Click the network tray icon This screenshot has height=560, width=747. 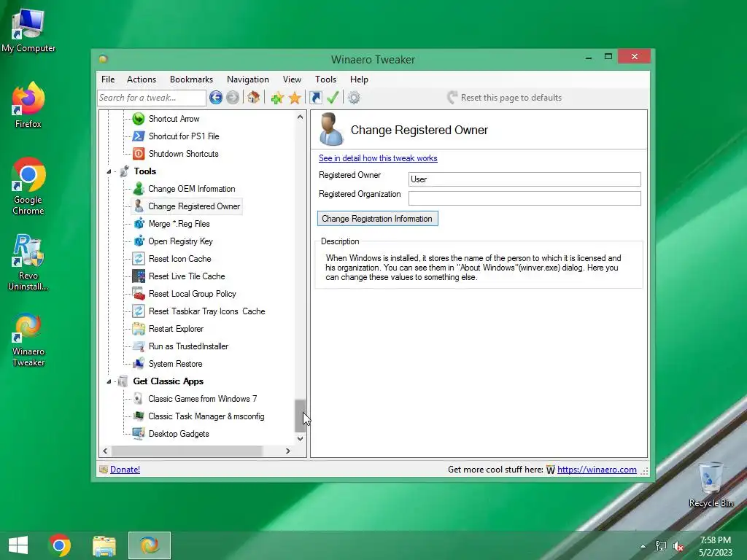pyautogui.click(x=661, y=546)
